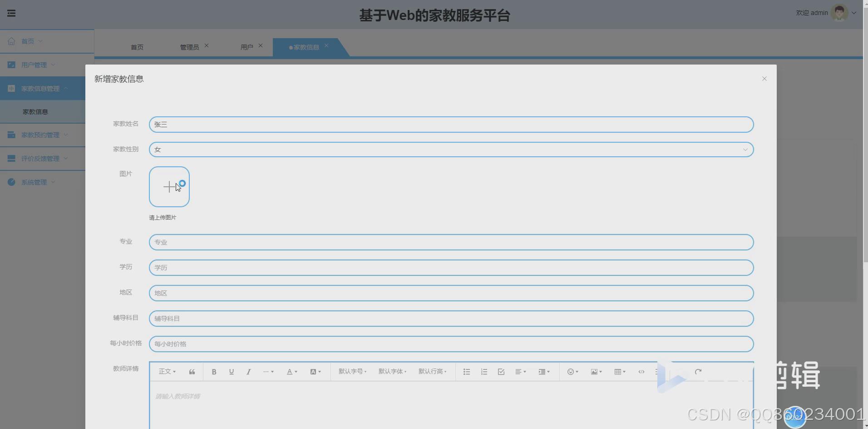Open the text alignment options
Image resolution: width=868 pixels, height=429 pixels.
tap(521, 372)
